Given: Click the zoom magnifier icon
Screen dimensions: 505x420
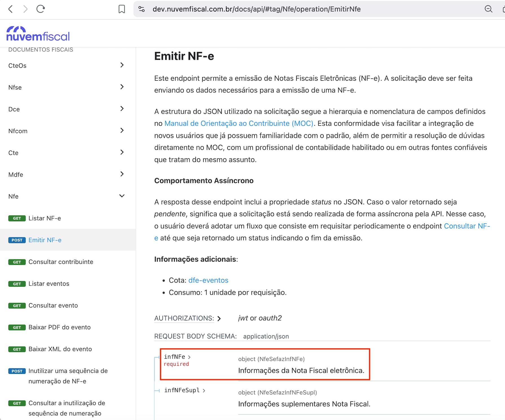Looking at the screenshot, I should pyautogui.click(x=488, y=9).
